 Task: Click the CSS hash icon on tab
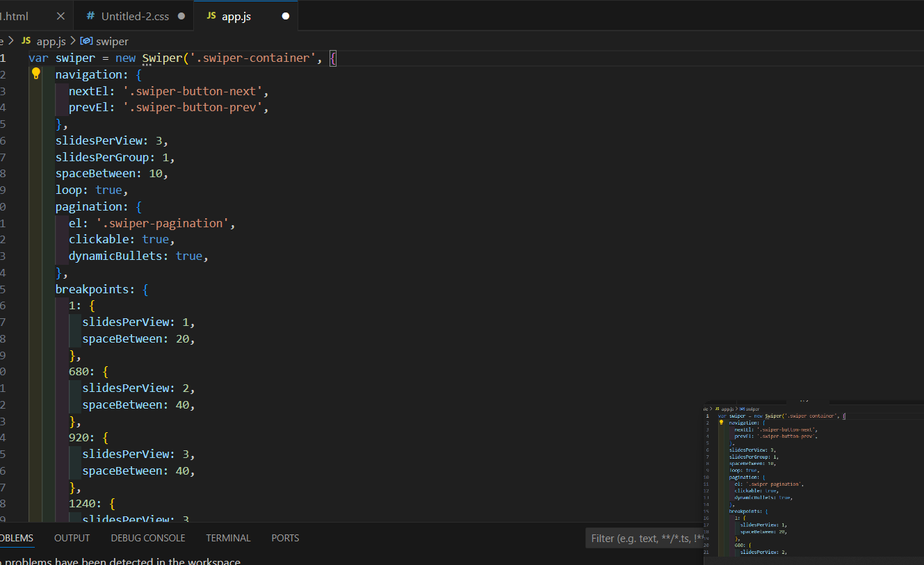[90, 16]
